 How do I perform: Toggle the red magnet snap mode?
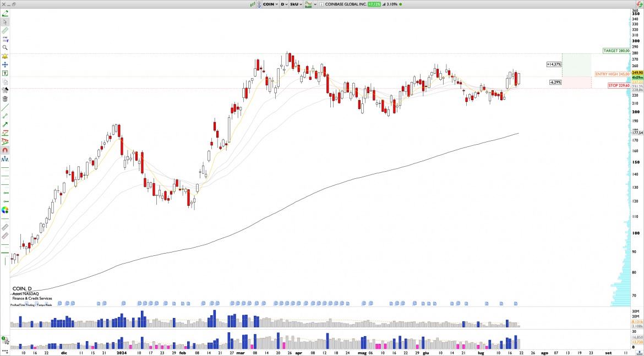[5, 151]
